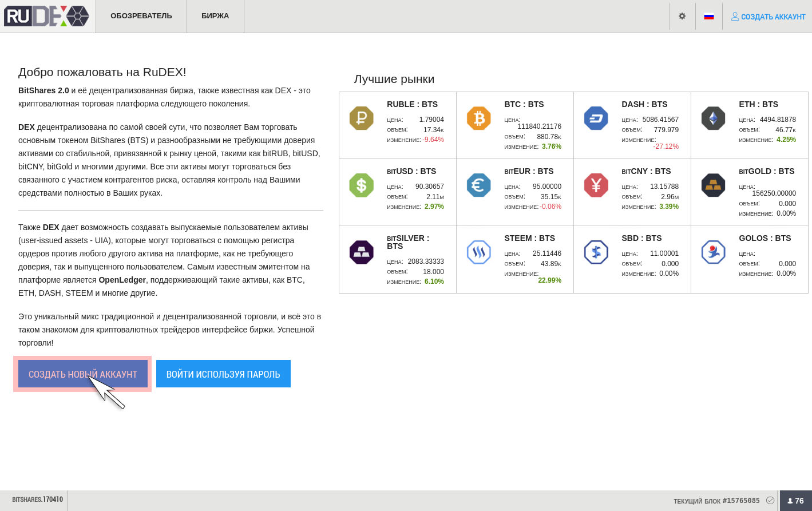The image size is (812, 511).
Task: Click the current block number #15765085
Action: (741, 501)
